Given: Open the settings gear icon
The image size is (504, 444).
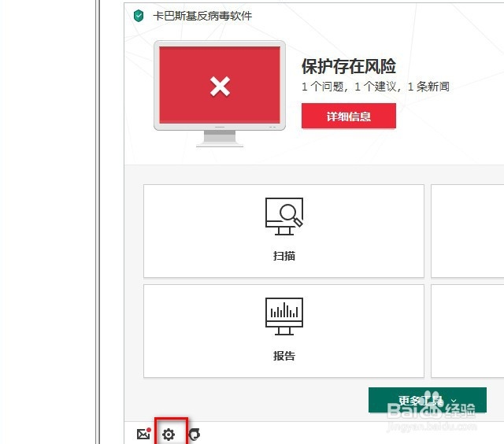Looking at the screenshot, I should point(169,434).
